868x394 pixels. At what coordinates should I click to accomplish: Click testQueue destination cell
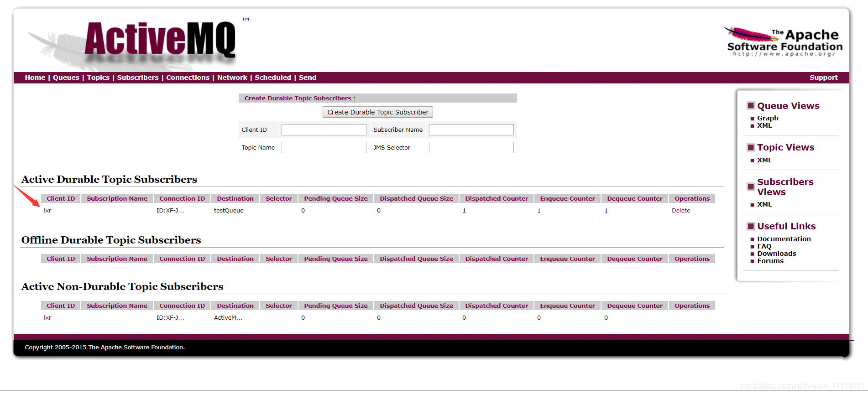(229, 211)
